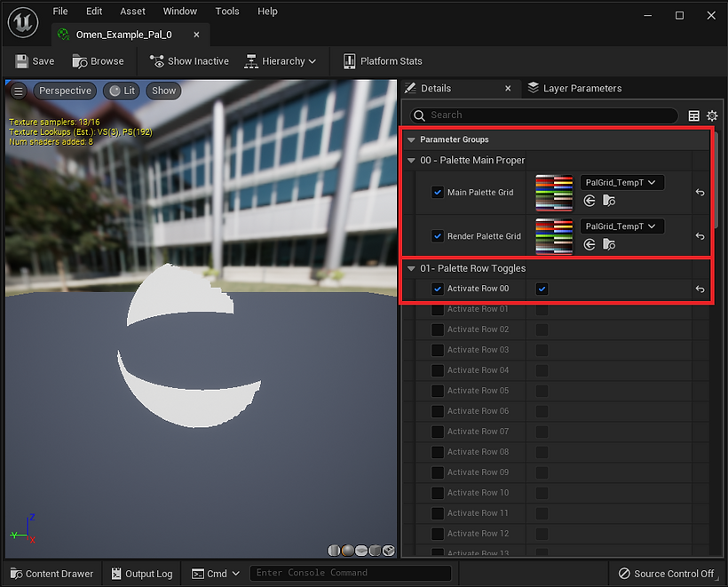Open Details panel settings gear
The width and height of the screenshot is (728, 587).
(x=712, y=115)
